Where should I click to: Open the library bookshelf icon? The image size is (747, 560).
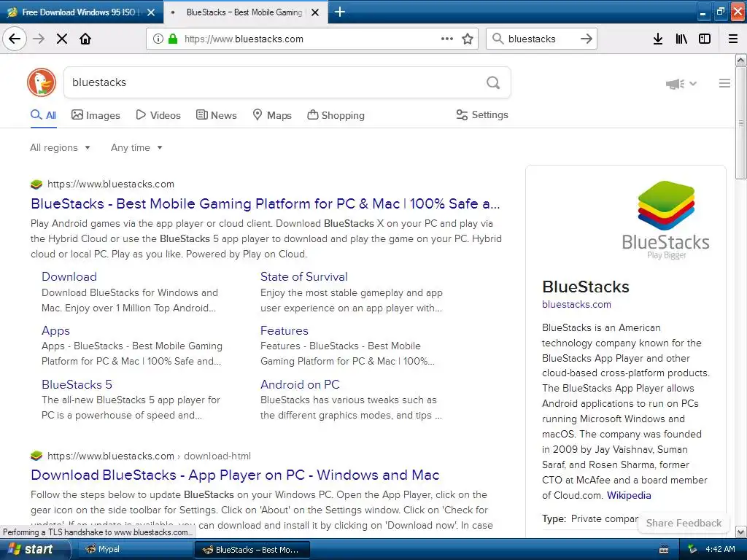[681, 39]
